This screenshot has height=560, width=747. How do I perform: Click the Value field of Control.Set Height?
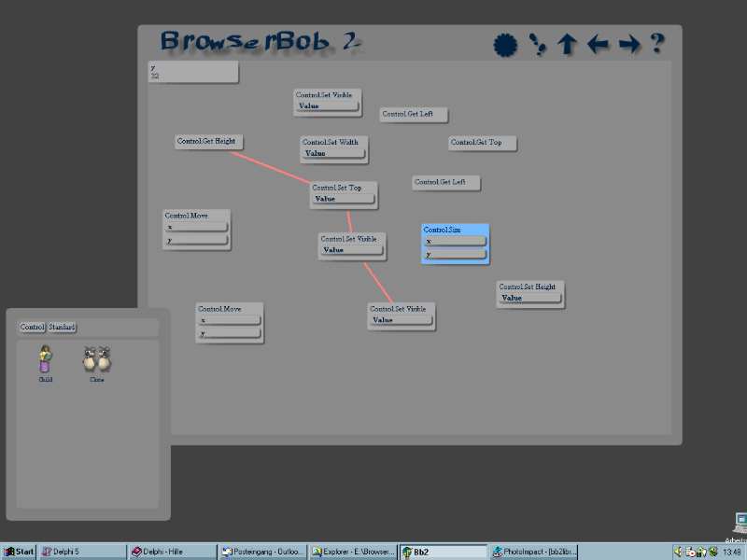click(x=529, y=298)
